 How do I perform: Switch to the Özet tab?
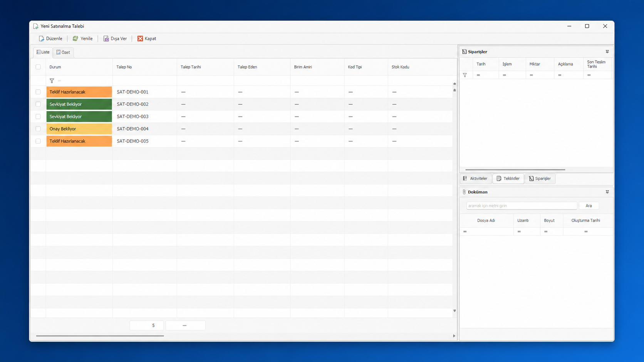click(x=63, y=52)
